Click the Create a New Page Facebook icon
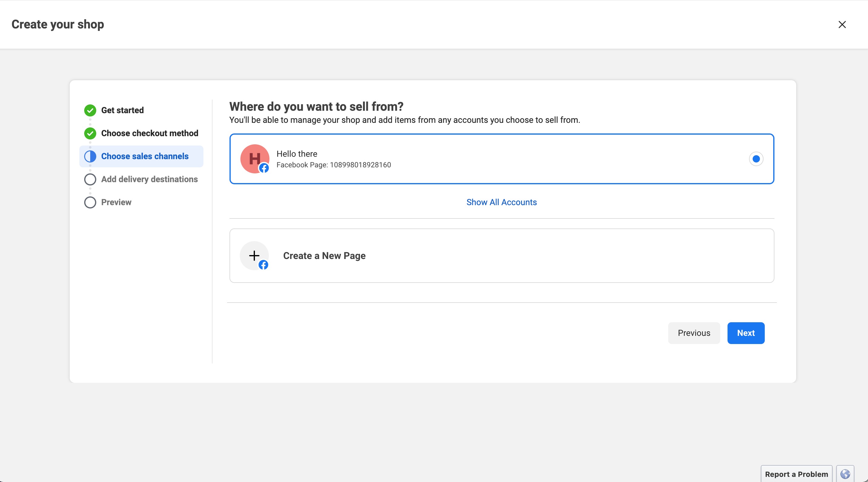The image size is (868, 482). (263, 265)
